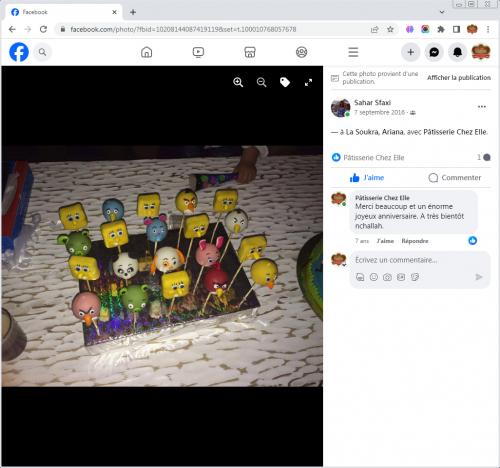Click the Facebook logo home icon

[x=19, y=52]
